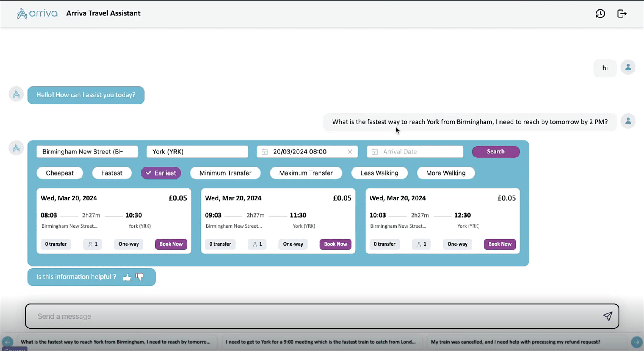This screenshot has width=644, height=351.
Task: Click the Arriva logo
Action: [37, 13]
